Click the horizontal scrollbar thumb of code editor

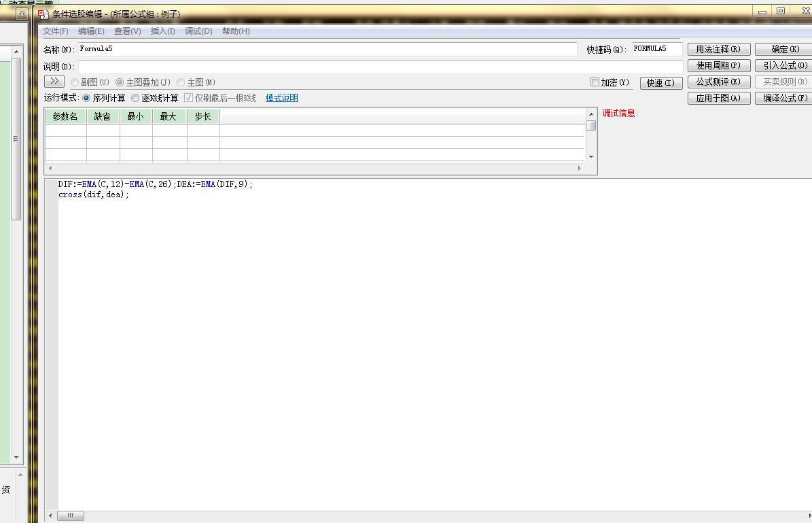pos(70,516)
